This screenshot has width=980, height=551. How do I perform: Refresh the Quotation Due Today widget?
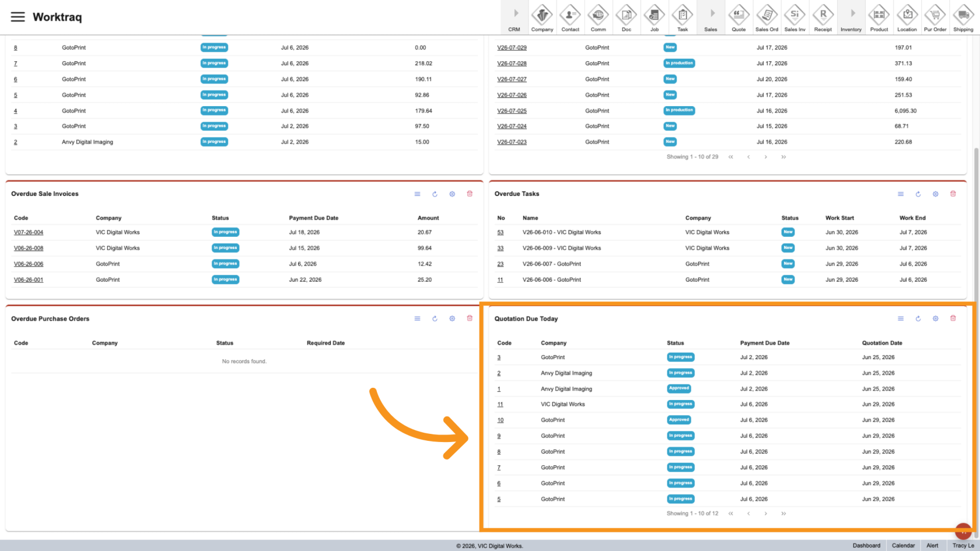click(x=918, y=319)
